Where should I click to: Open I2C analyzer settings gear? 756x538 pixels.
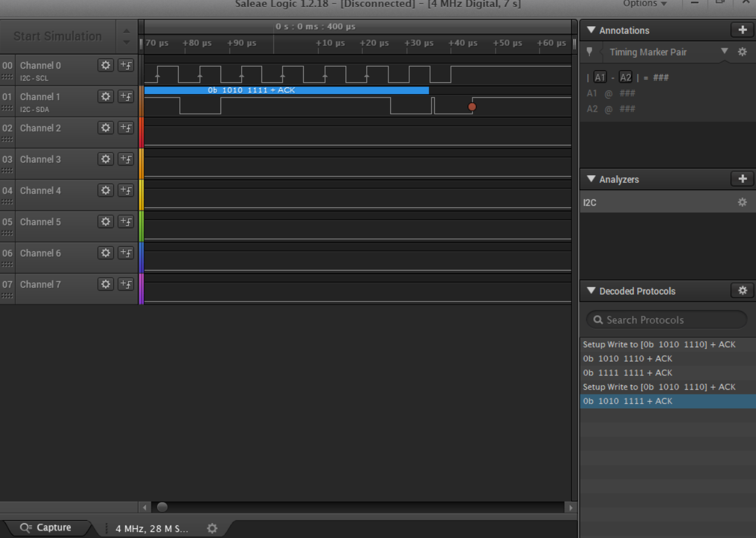[x=742, y=203]
